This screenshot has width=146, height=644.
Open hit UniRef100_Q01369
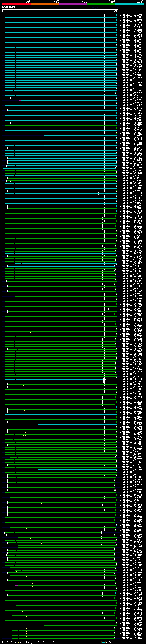[131, 228]
